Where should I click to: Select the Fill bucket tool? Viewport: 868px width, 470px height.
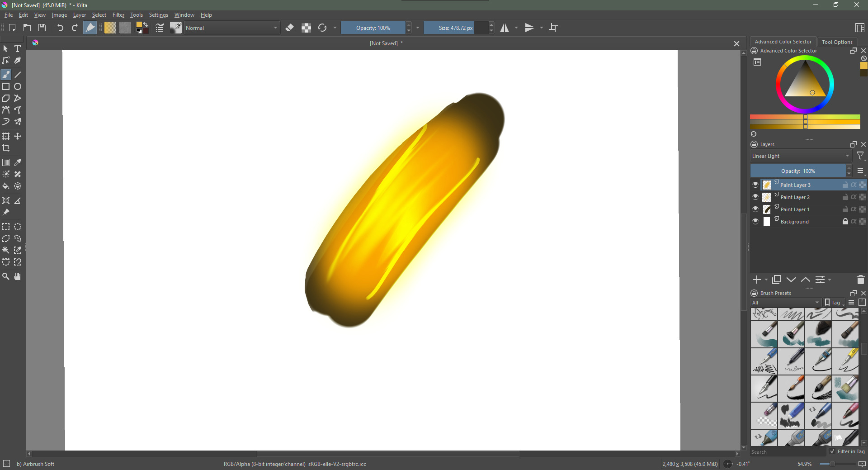point(6,186)
